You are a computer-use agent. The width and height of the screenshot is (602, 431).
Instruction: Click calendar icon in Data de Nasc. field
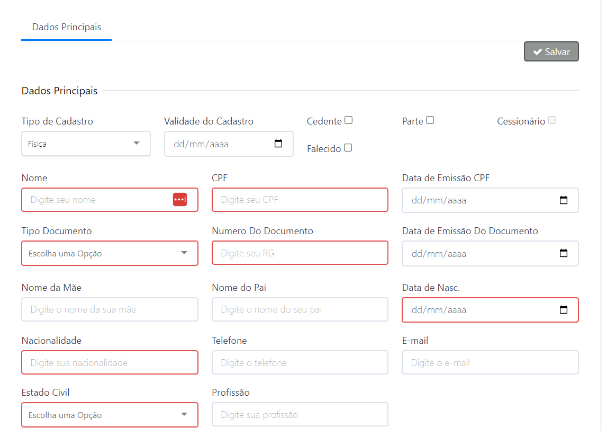(564, 309)
